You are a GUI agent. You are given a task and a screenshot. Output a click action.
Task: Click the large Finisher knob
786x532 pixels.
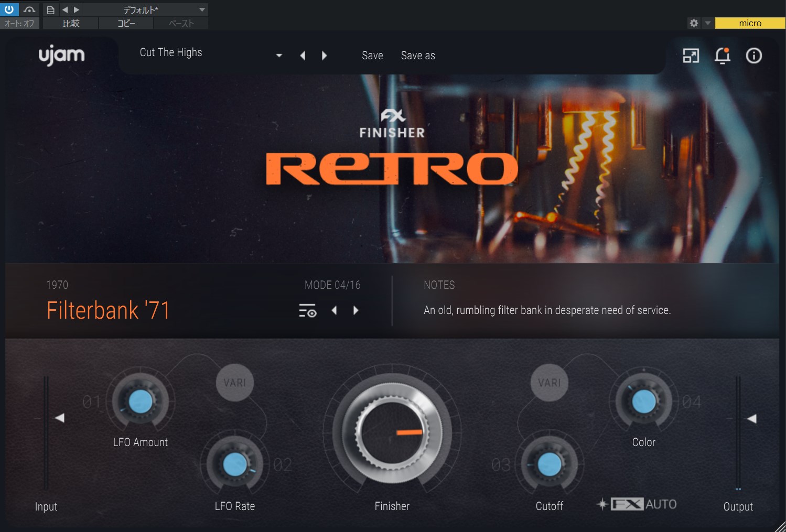[x=392, y=432]
